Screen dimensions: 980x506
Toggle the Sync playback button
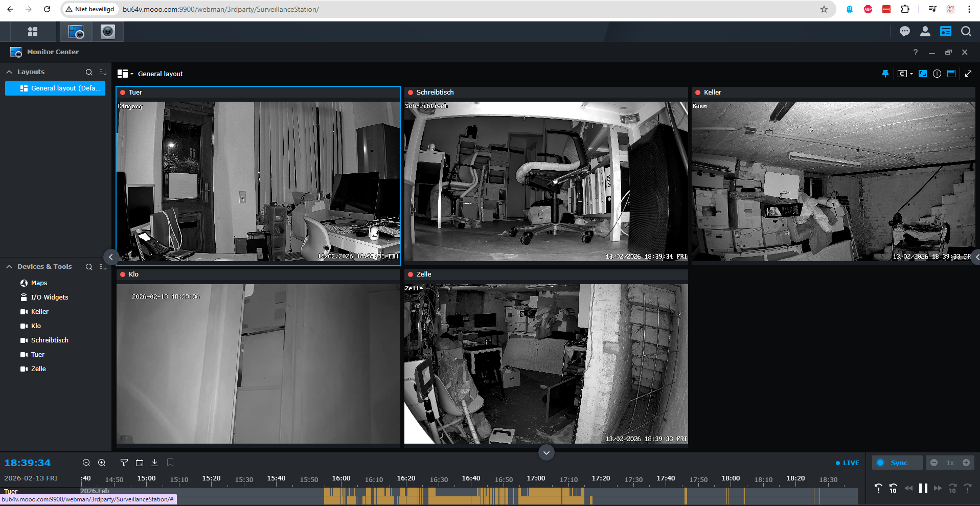(x=897, y=463)
